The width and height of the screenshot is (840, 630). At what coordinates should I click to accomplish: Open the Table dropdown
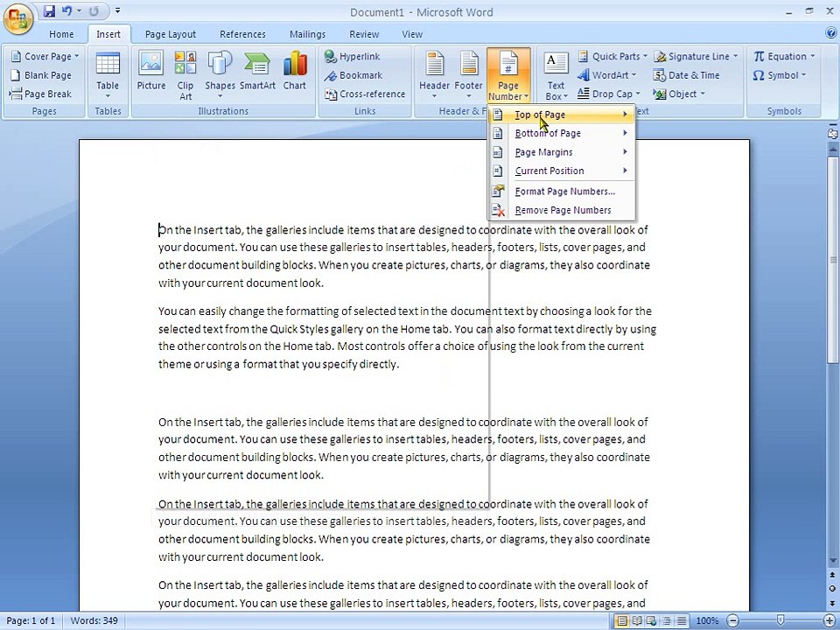[108, 75]
